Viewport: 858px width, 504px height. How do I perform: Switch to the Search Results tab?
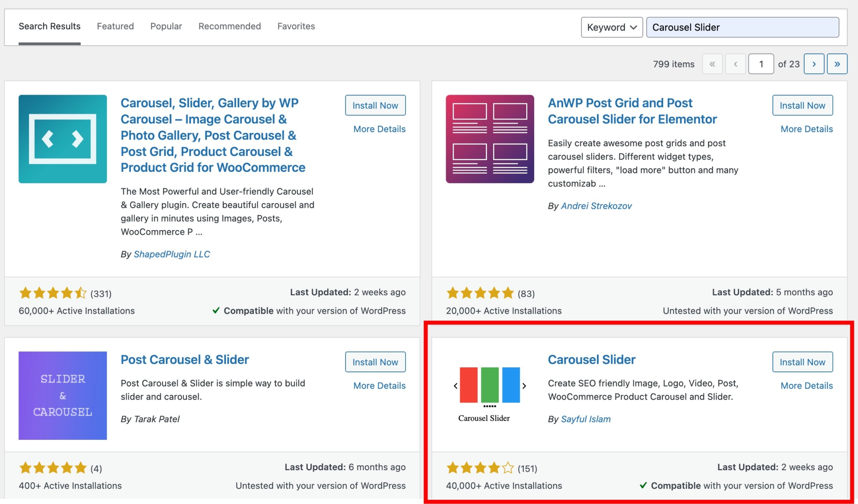tap(49, 26)
